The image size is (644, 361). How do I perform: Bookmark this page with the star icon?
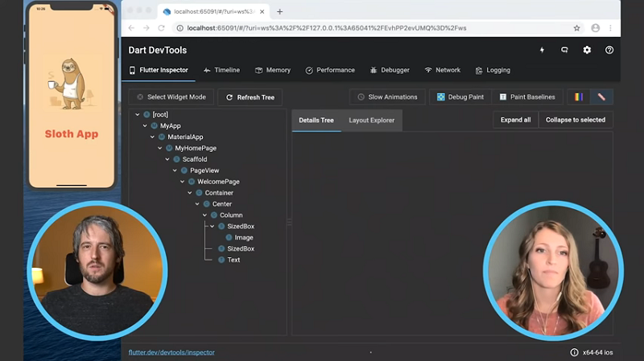coord(576,28)
